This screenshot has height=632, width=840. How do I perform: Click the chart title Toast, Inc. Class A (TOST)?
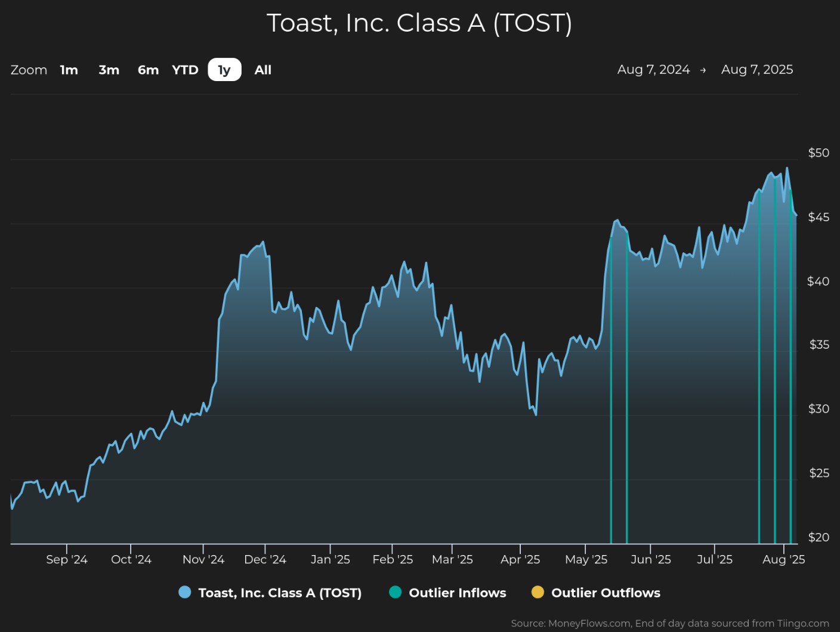click(419, 23)
